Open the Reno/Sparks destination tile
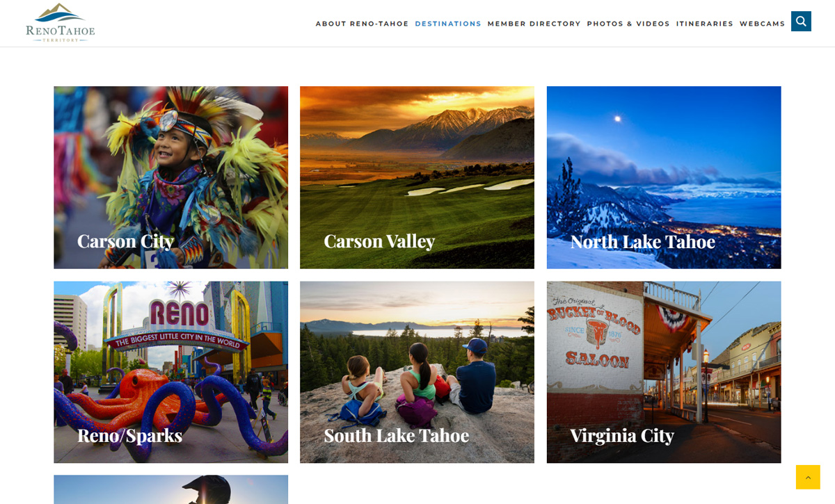Viewport: 835px width, 504px height. point(170,372)
